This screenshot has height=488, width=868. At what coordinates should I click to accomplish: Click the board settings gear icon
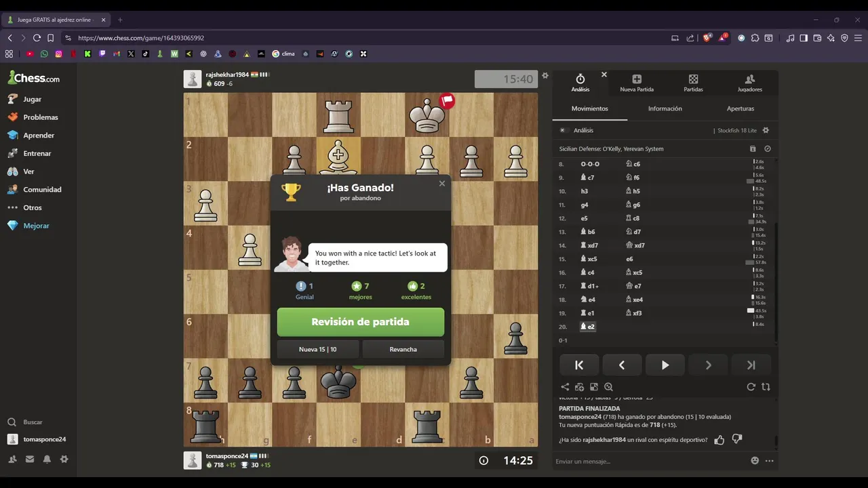(x=545, y=76)
